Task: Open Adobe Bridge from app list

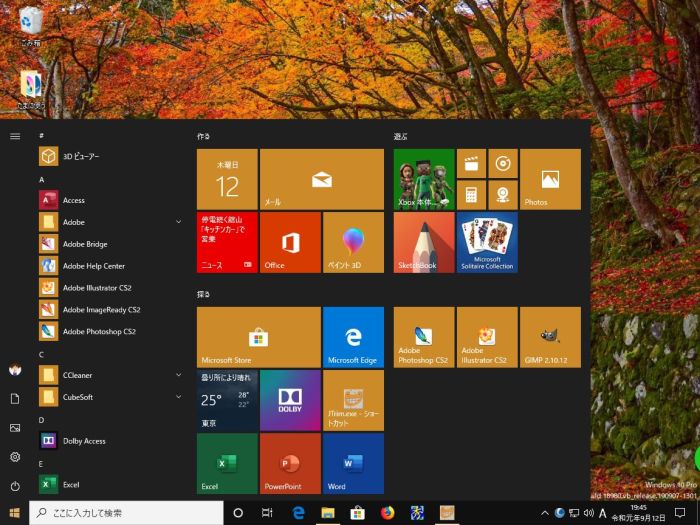Action: click(85, 244)
